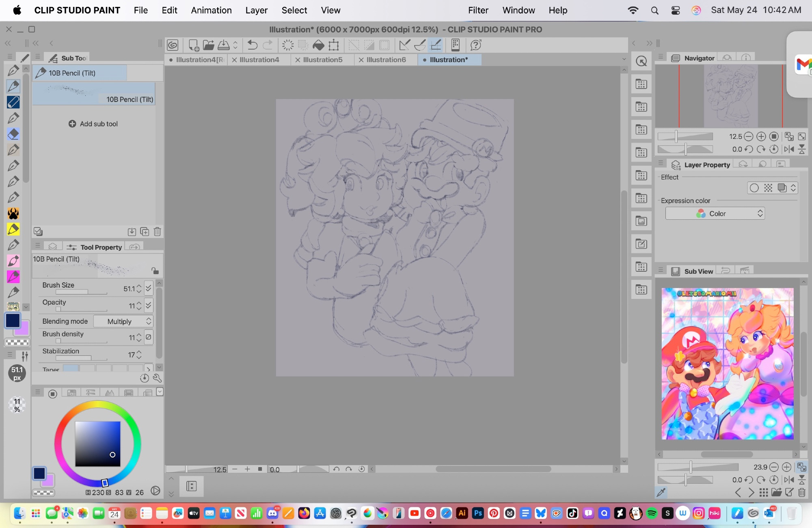Zoom in in Navigator with plus icon
This screenshot has width=812, height=528.
pyautogui.click(x=761, y=136)
